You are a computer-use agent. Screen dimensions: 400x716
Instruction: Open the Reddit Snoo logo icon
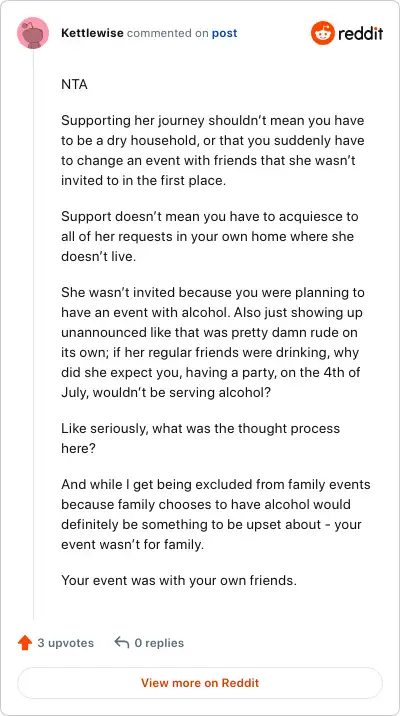click(x=322, y=33)
